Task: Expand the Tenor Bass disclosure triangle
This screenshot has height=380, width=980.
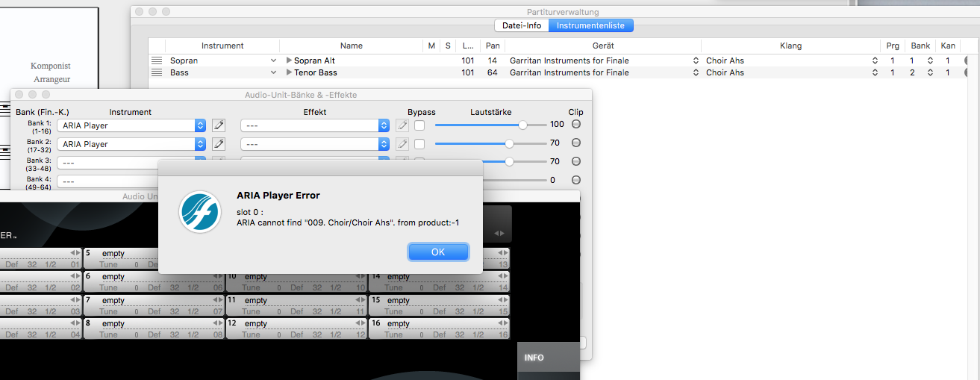Action: 290,72
